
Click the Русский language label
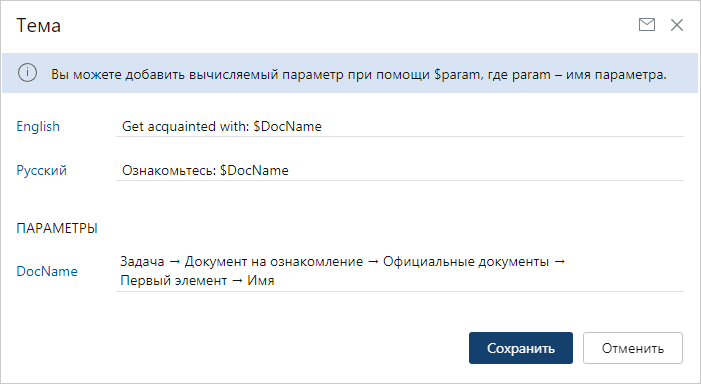(42, 170)
